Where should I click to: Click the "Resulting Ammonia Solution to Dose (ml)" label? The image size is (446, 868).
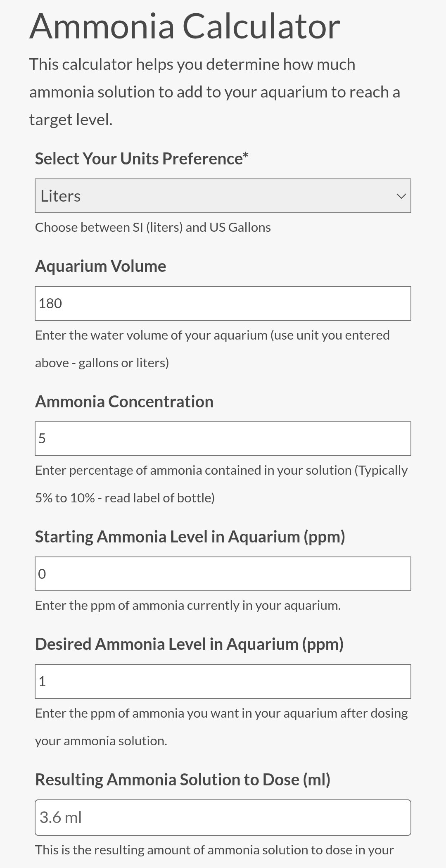183,780
